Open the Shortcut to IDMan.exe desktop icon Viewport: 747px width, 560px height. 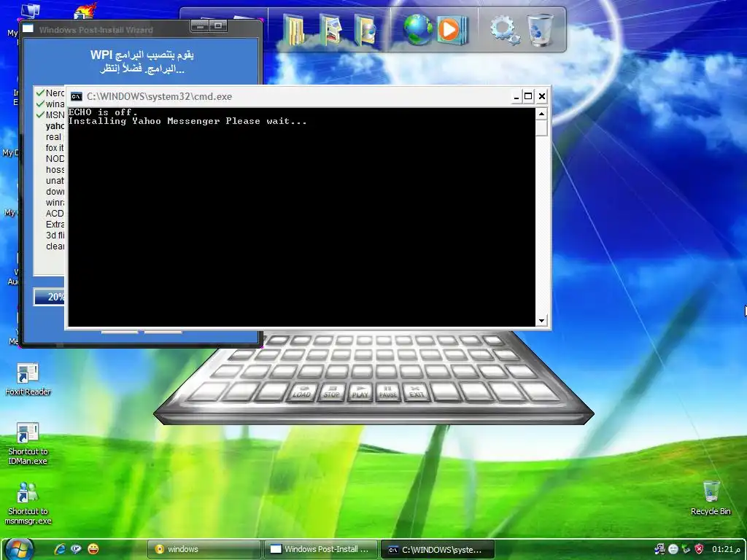coord(28,444)
